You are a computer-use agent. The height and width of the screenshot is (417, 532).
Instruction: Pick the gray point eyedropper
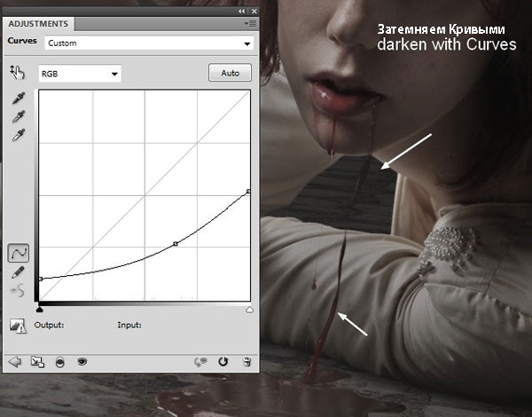[19, 116]
